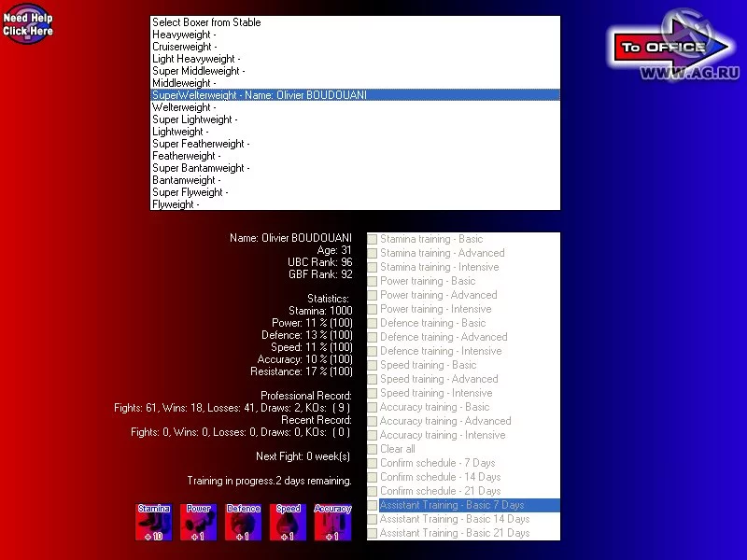Enable Confirm schedule - 21 Days

(x=373, y=491)
